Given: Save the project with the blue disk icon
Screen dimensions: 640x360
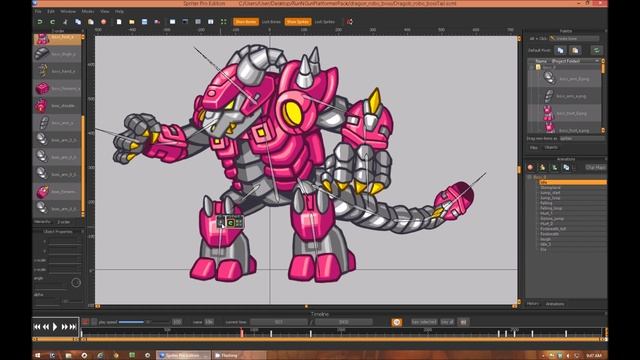Looking at the screenshot, I should pyautogui.click(x=144, y=22).
